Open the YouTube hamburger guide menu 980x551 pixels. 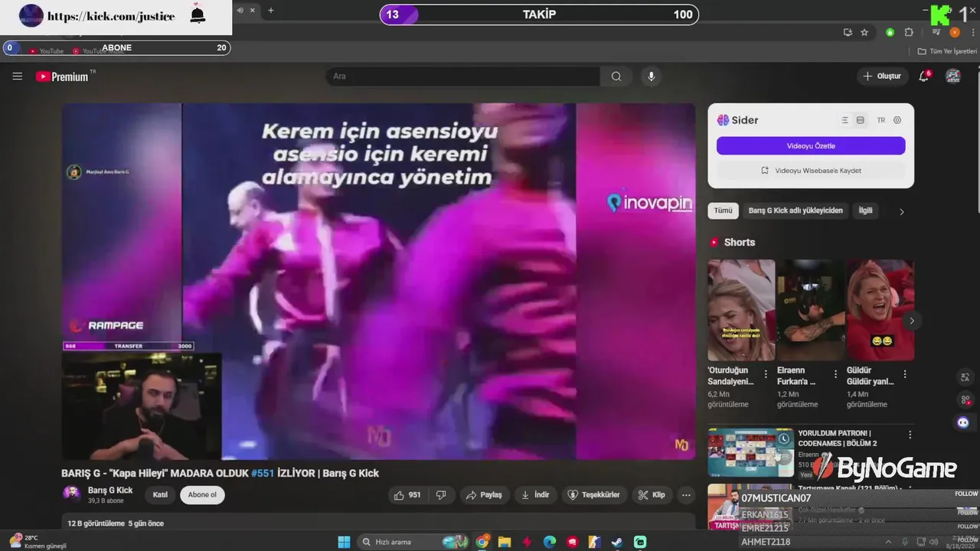click(18, 77)
